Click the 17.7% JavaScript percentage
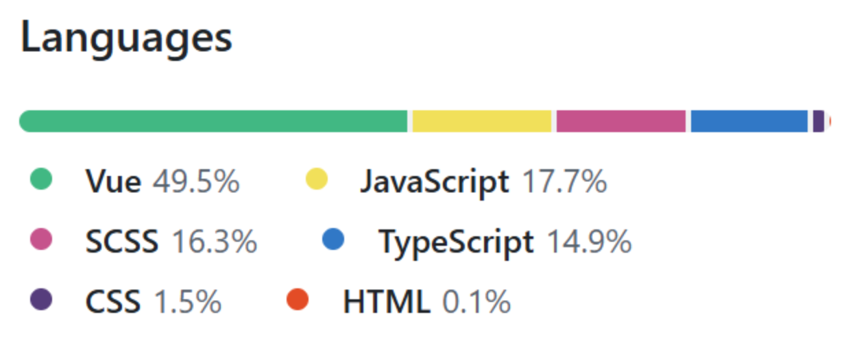868x341 pixels. click(564, 182)
